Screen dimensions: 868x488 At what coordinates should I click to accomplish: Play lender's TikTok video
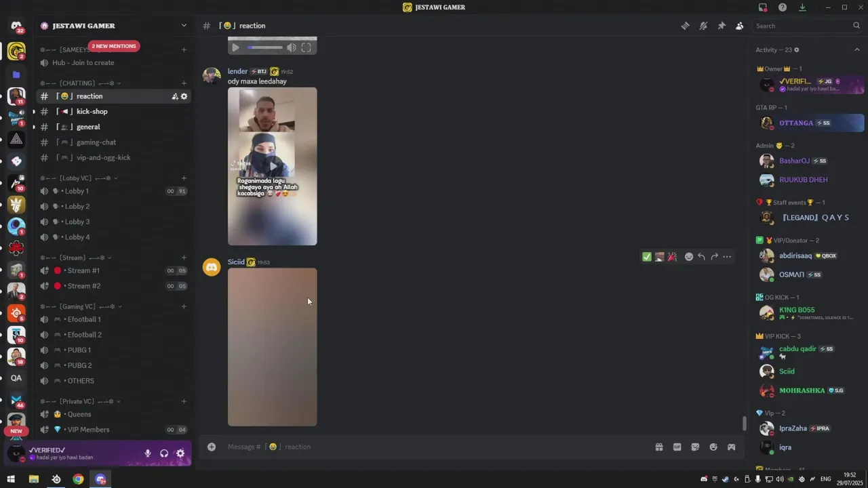273,165
